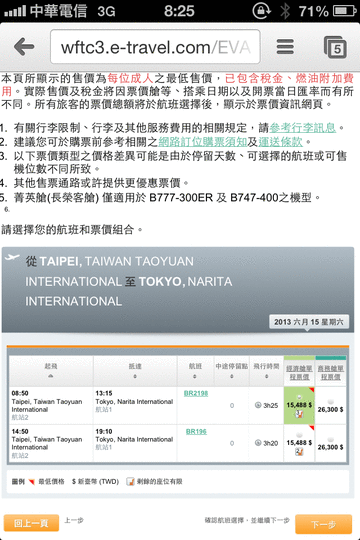The width and height of the screenshot is (360, 540).
Task: Click the clock icon beside 3h25
Action: tap(257, 405)
